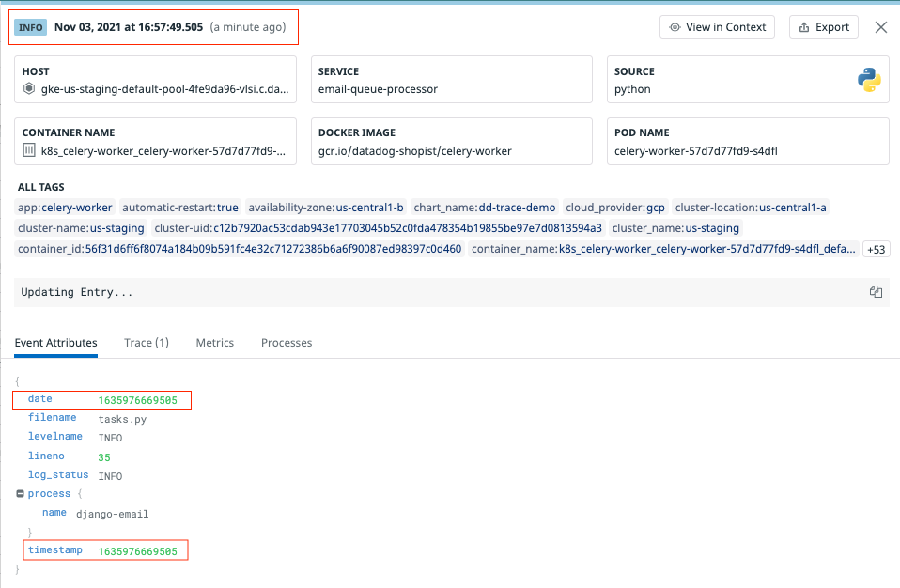Viewport: 900px width, 588px height.
Task: Copy the log message with copy icon
Action: (x=876, y=292)
